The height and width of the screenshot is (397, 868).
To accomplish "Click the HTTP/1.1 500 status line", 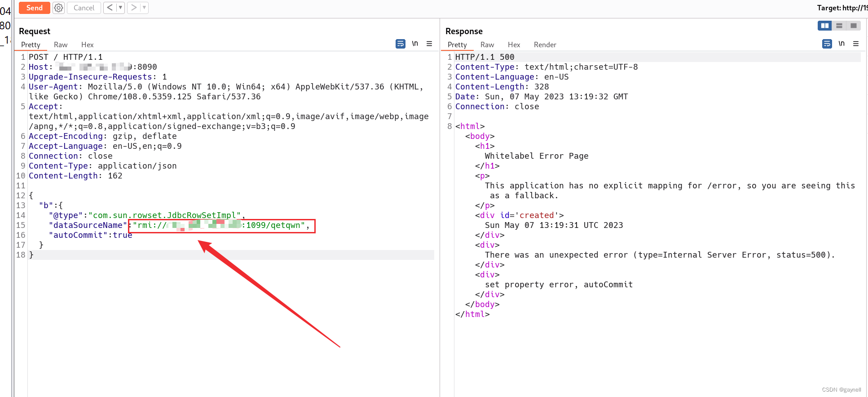I will [x=485, y=57].
